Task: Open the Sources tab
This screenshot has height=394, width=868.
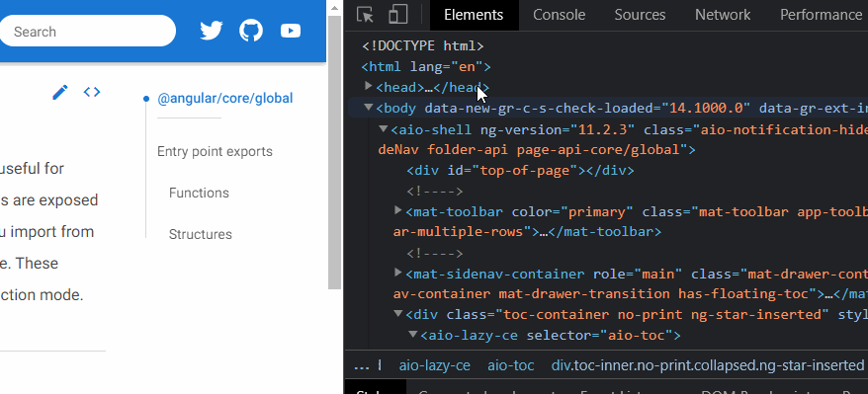Action: [640, 15]
